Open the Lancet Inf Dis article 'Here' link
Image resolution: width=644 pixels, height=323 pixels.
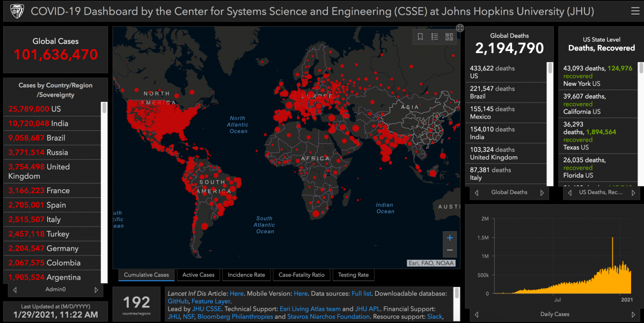237,293
